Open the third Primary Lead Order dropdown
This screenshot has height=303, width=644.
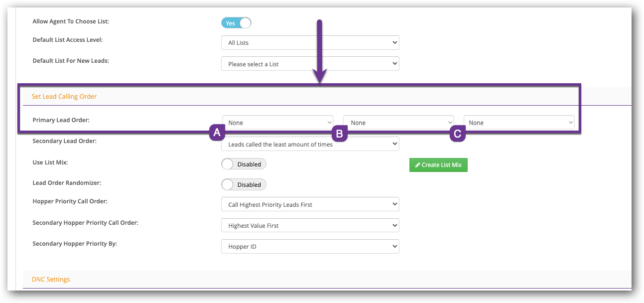point(519,123)
